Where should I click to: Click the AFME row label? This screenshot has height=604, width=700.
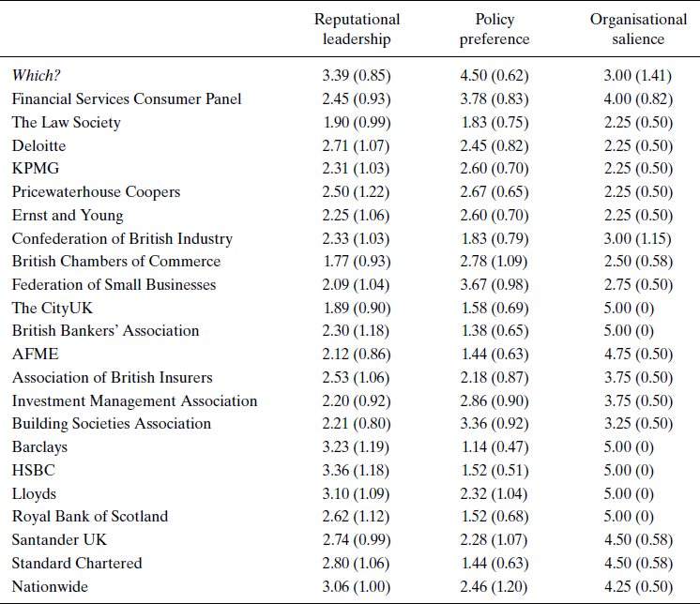[x=33, y=355]
